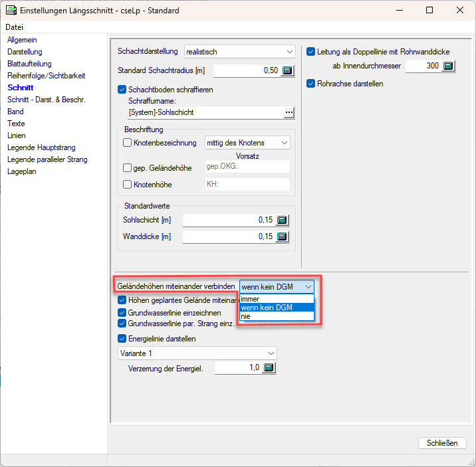Open calculator for Standard Schachtradius field
476x467 pixels.
tap(288, 71)
